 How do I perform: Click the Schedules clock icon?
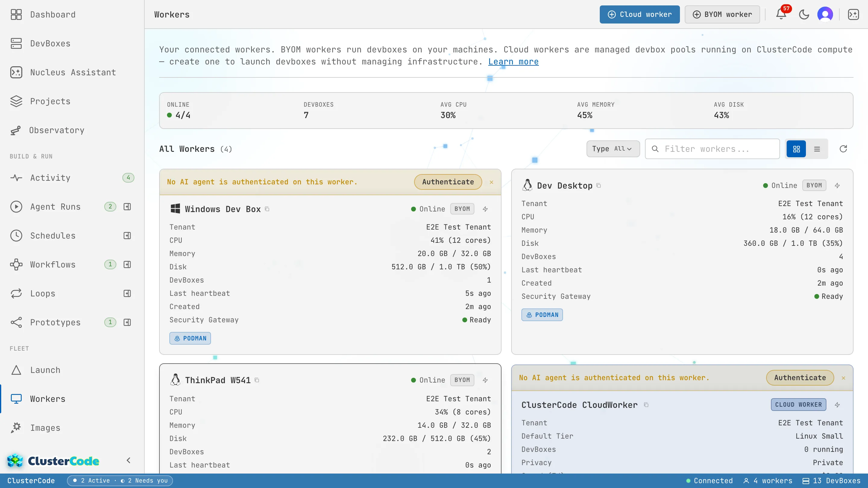(16, 236)
